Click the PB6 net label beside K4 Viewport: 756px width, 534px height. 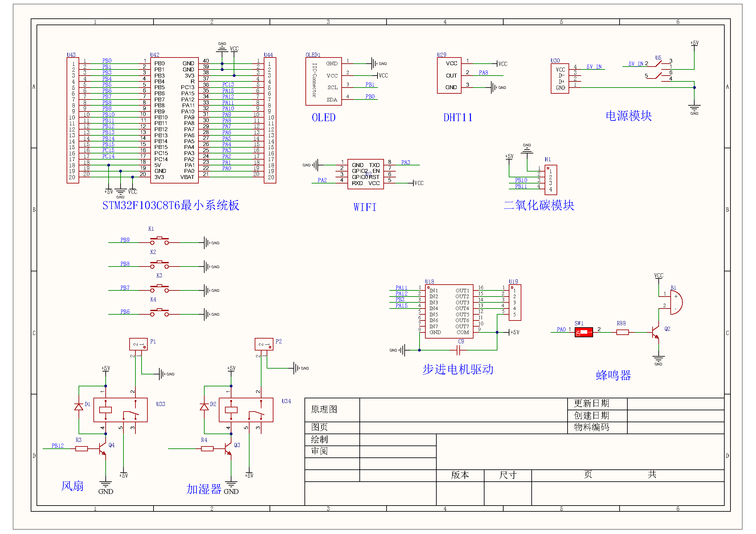pos(125,312)
